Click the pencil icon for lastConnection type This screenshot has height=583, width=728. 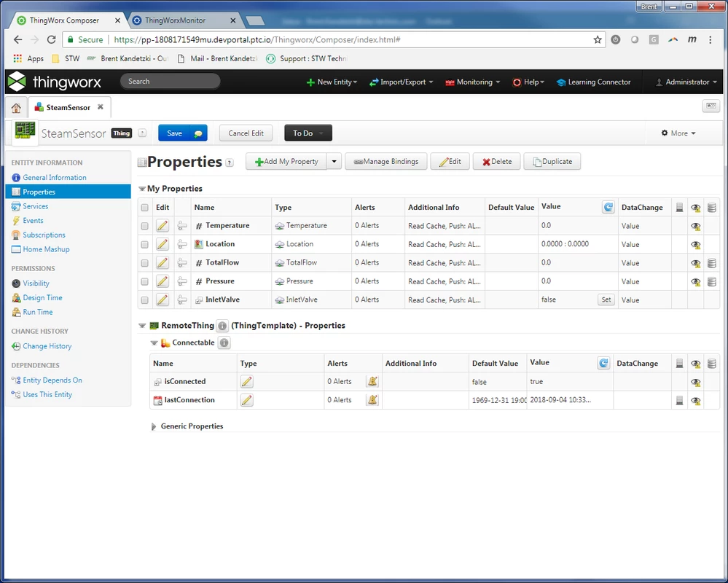click(246, 400)
